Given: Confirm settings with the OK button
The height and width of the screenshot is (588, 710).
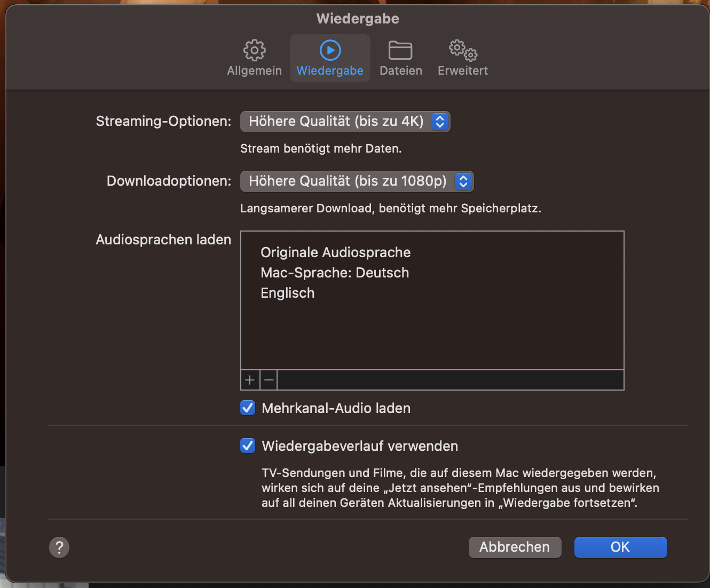Looking at the screenshot, I should pyautogui.click(x=620, y=547).
